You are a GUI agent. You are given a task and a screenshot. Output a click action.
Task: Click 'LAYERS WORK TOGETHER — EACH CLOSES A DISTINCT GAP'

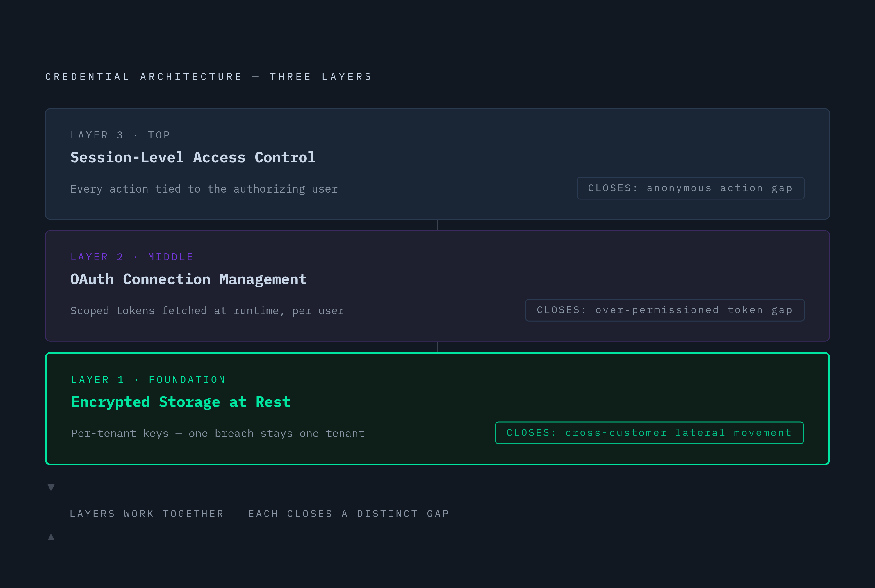259,513
